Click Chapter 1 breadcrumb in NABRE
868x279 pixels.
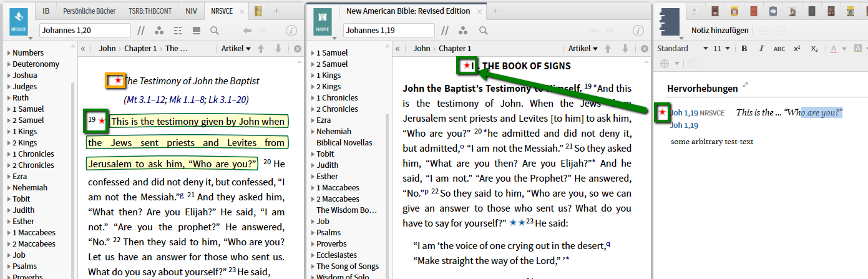point(455,49)
